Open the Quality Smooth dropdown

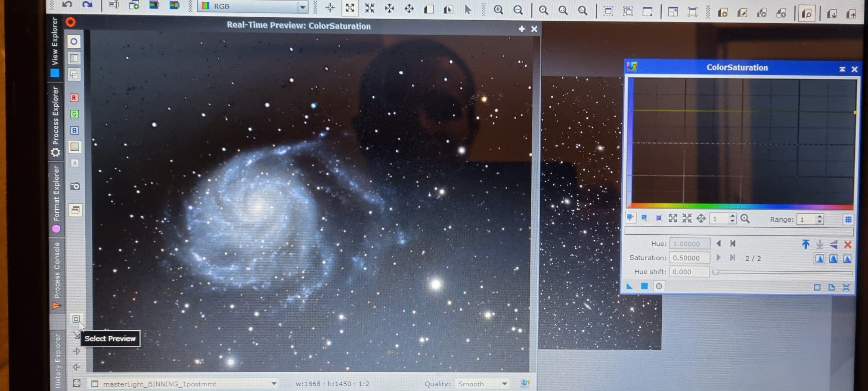[482, 384]
